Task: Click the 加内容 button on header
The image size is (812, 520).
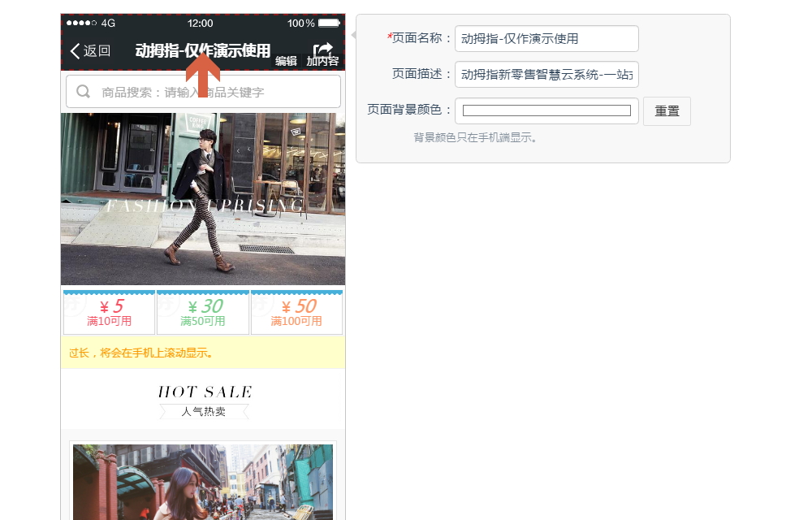Action: tap(322, 61)
